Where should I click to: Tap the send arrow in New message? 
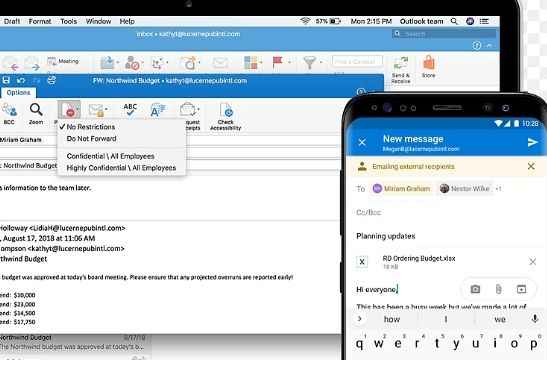point(532,142)
